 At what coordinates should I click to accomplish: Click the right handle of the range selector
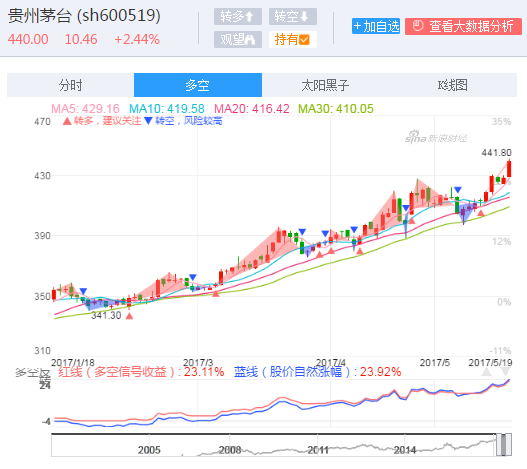point(509,444)
